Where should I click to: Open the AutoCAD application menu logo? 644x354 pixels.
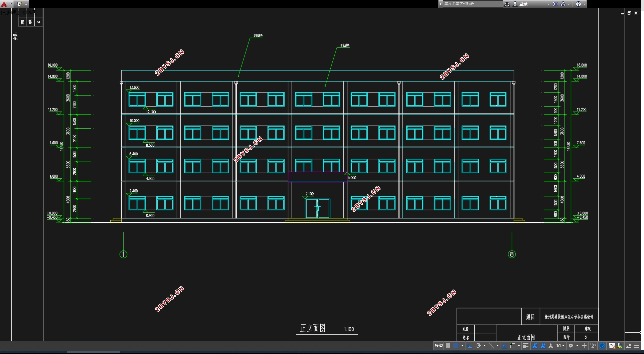click(x=4, y=4)
